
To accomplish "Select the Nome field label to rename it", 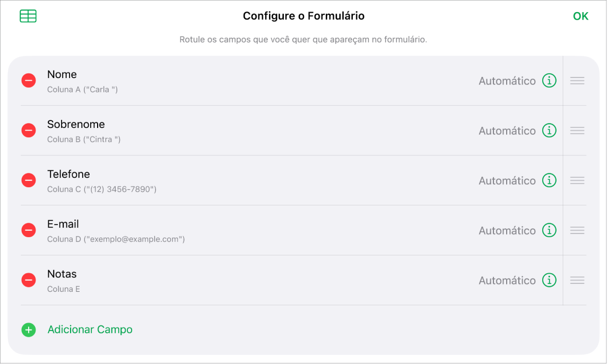I will (x=62, y=74).
